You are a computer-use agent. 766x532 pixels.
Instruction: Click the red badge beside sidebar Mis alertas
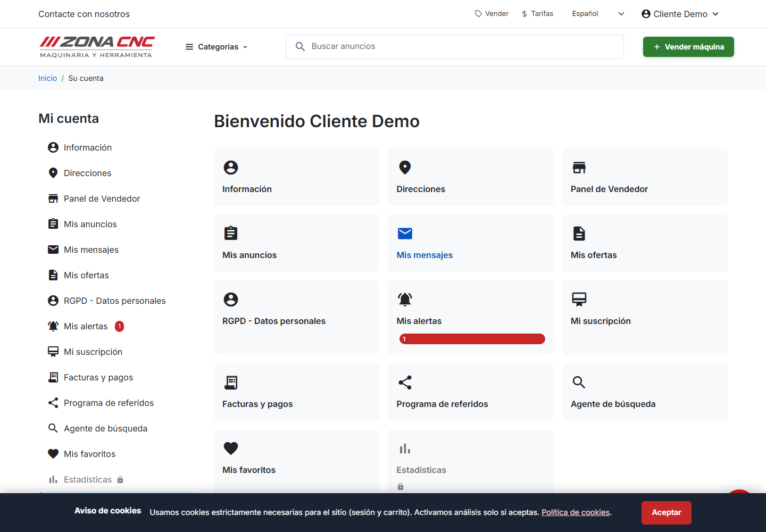(x=120, y=326)
